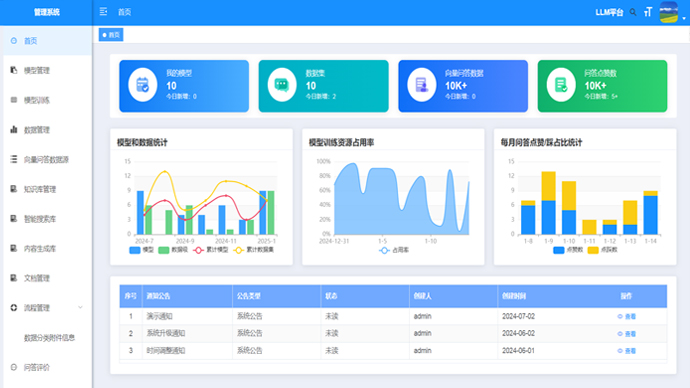Click 查看 for 时间调整通知 row
Screen dimensions: 690x388
tap(627, 351)
